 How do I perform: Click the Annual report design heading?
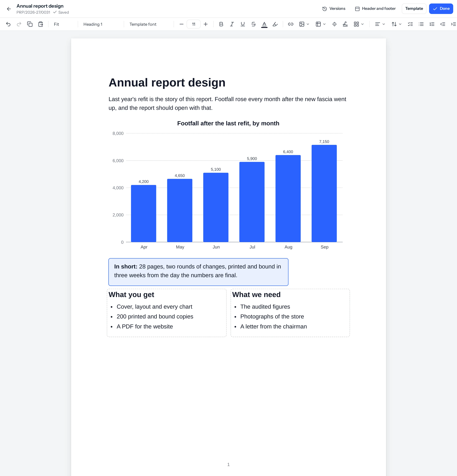pos(167,83)
